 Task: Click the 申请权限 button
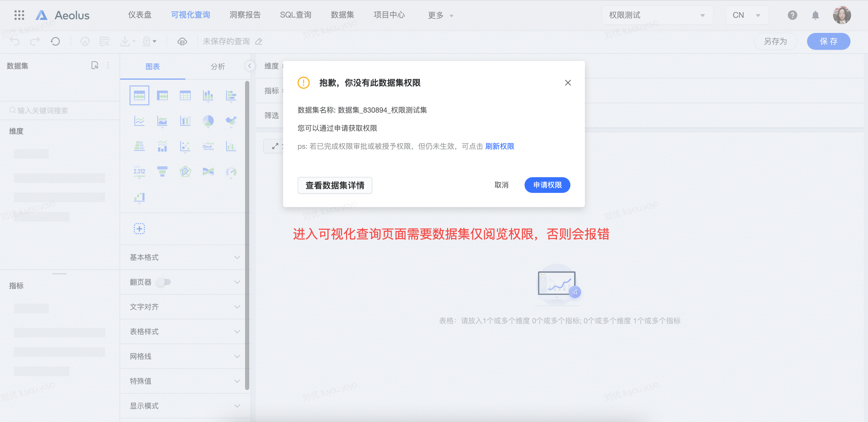click(547, 185)
